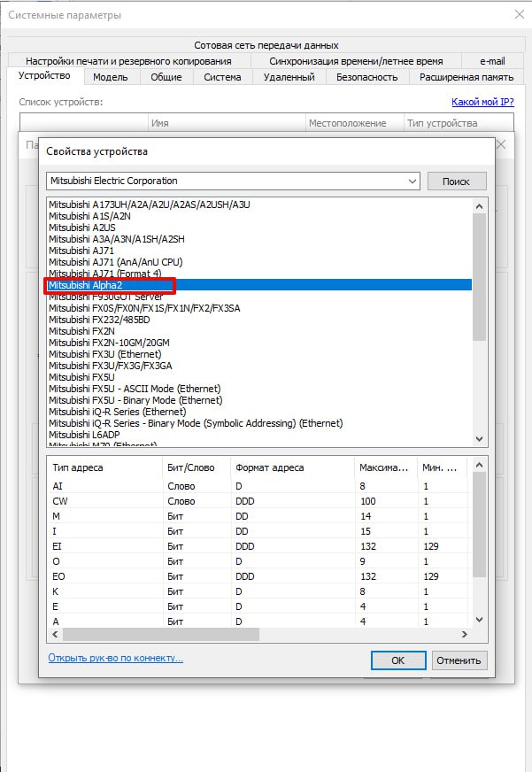Confirm with the OK button
This screenshot has width=532, height=772.
pos(398,660)
